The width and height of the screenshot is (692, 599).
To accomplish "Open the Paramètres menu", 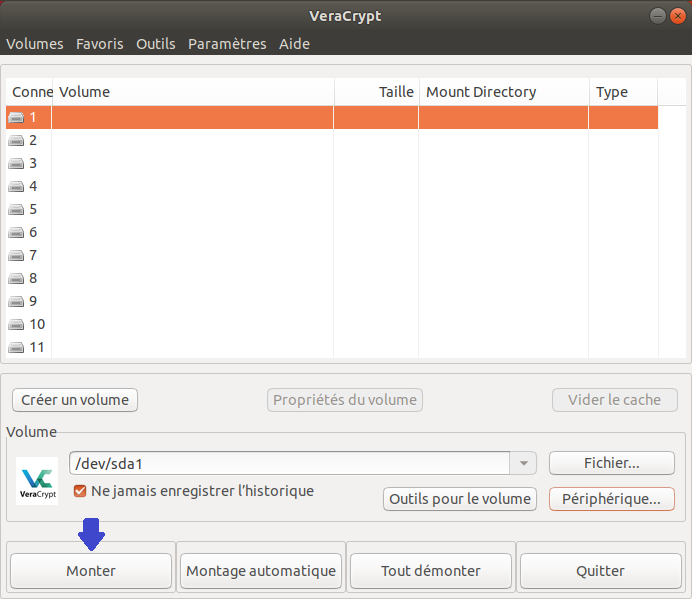I will click(227, 44).
